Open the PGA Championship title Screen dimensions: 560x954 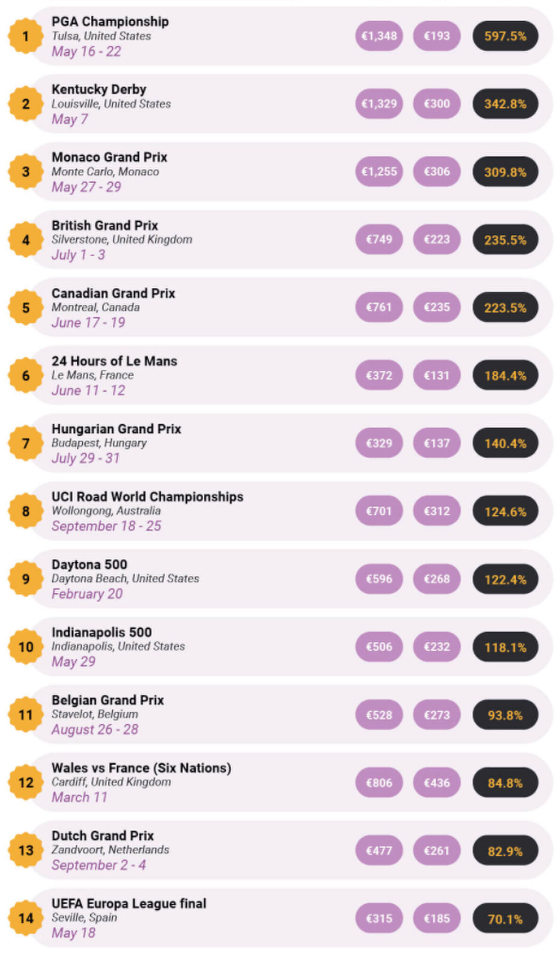tap(110, 22)
